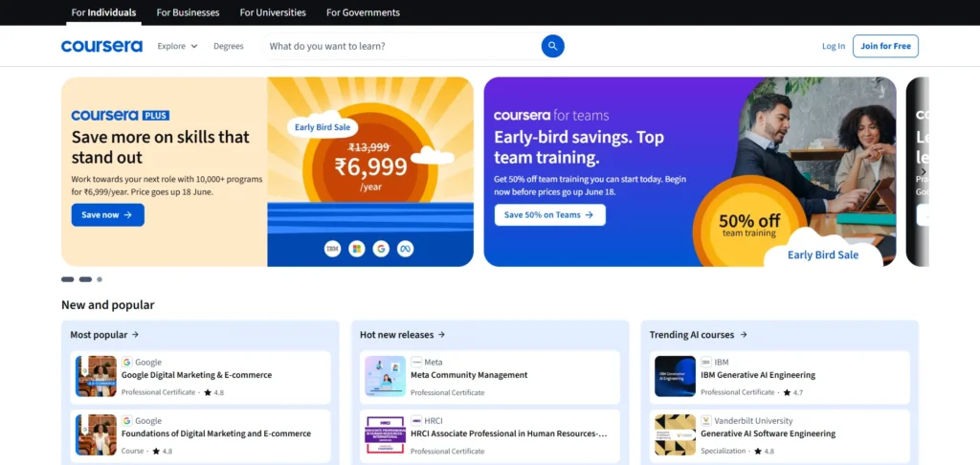Click the Meta Community Management title
This screenshot has width=980, height=465.
click(x=469, y=375)
